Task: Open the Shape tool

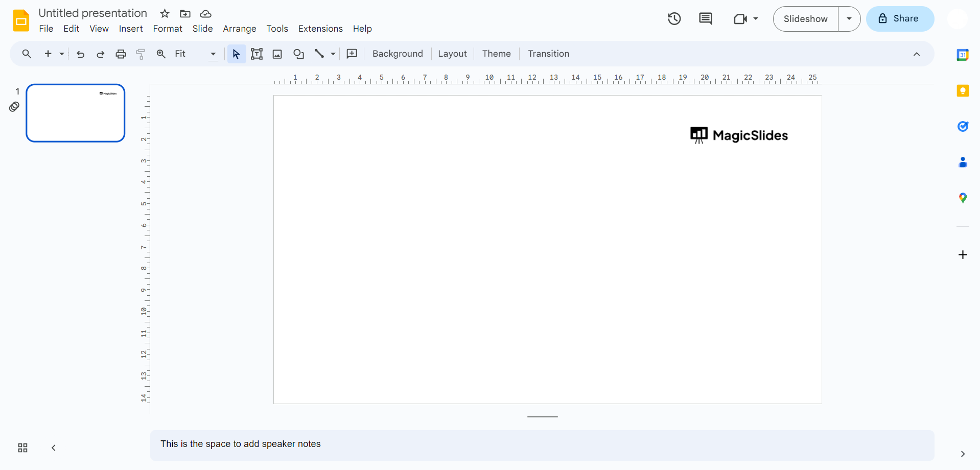Action: coord(299,54)
